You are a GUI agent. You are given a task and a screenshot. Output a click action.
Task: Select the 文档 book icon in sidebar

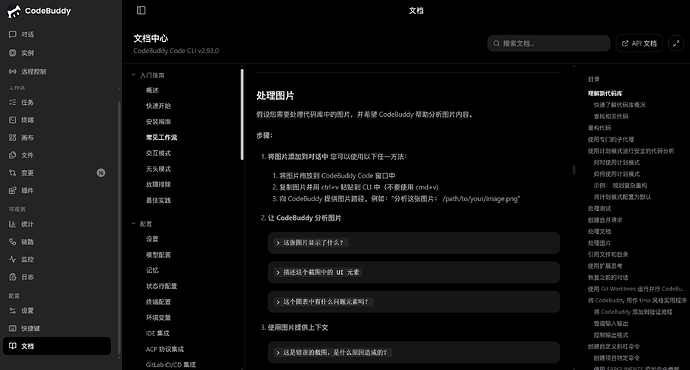point(12,346)
